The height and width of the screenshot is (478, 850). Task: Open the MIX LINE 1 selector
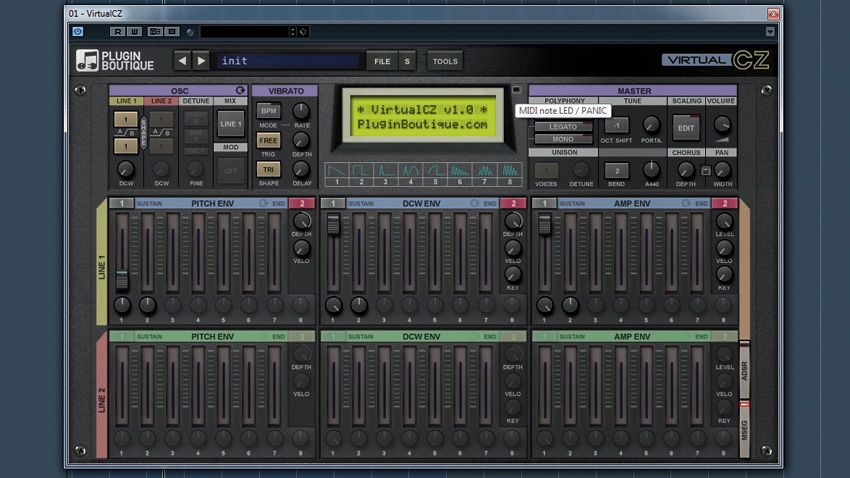point(230,124)
